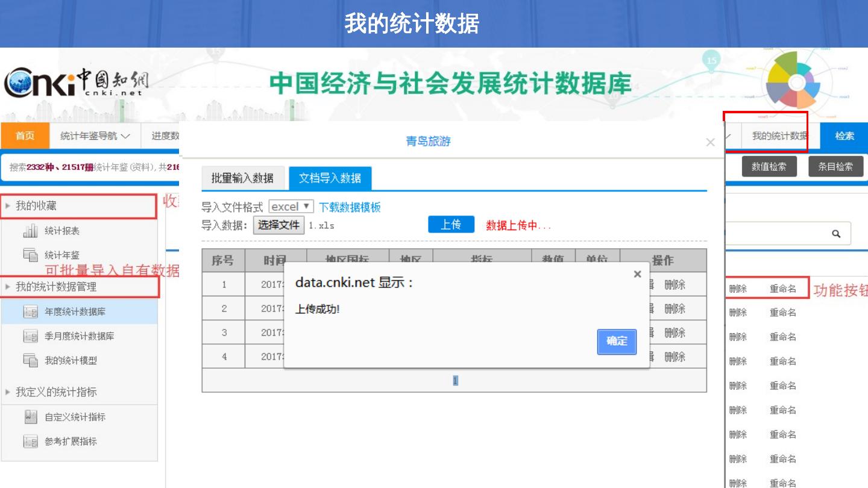The image size is (868, 488).
Task: Click the 自定义统计指标 icon
Action: (x=30, y=417)
